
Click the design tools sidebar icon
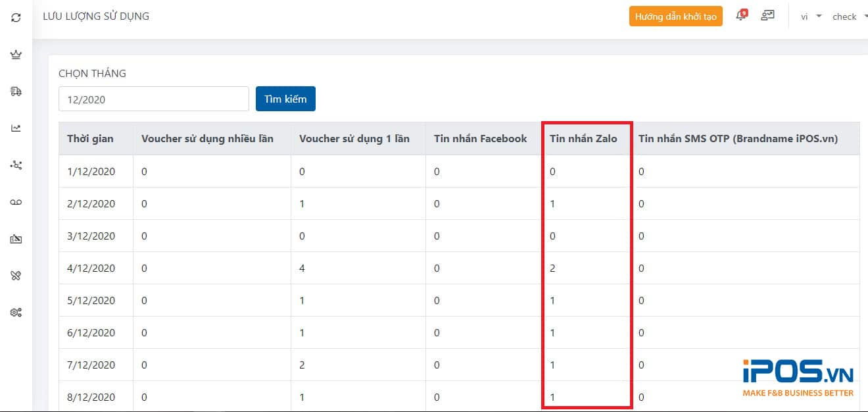[16, 276]
